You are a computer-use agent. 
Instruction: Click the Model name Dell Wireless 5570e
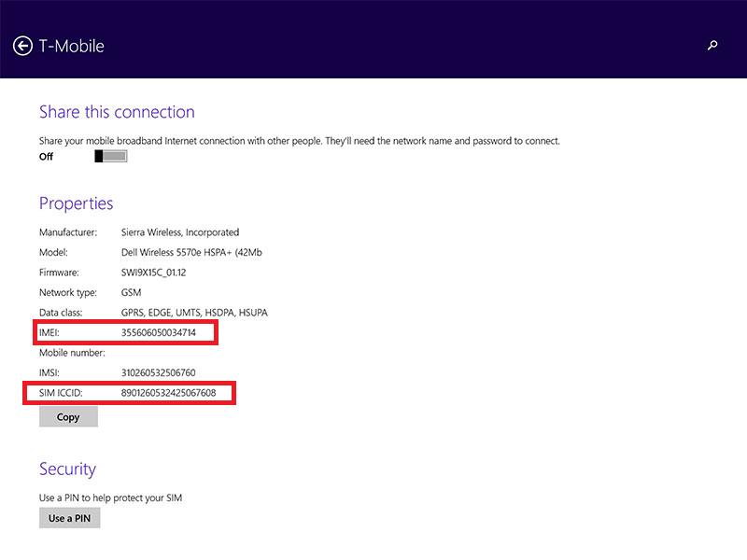point(191,252)
